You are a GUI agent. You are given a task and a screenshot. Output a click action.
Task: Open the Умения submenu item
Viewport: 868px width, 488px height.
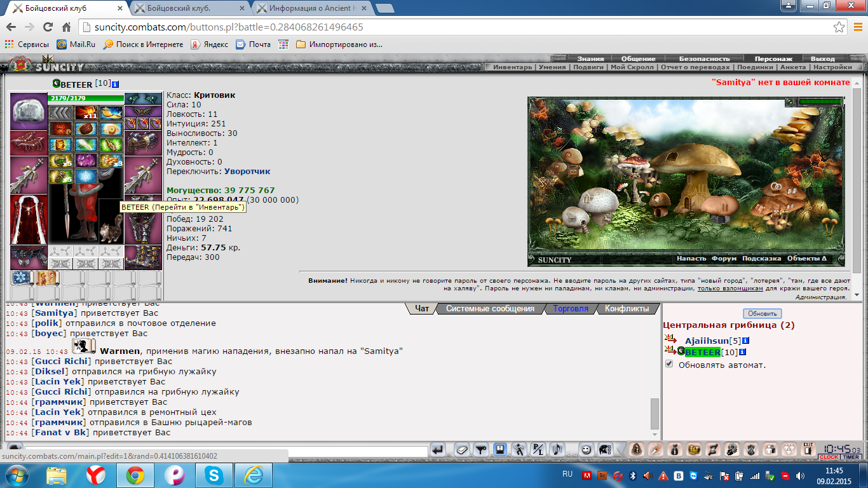[552, 67]
